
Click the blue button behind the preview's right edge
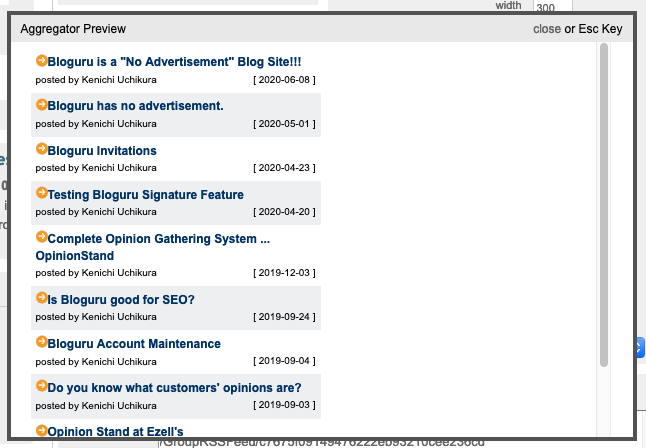click(640, 347)
